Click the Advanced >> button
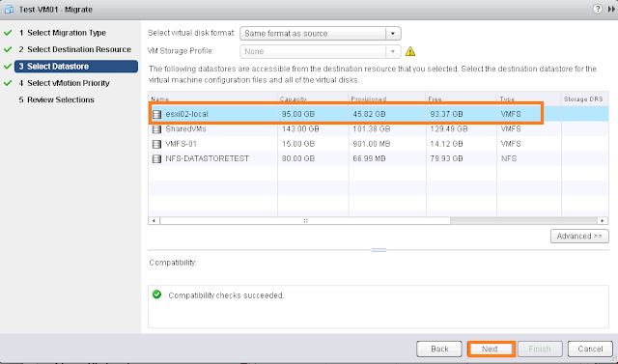The width and height of the screenshot is (618, 364). point(579,236)
